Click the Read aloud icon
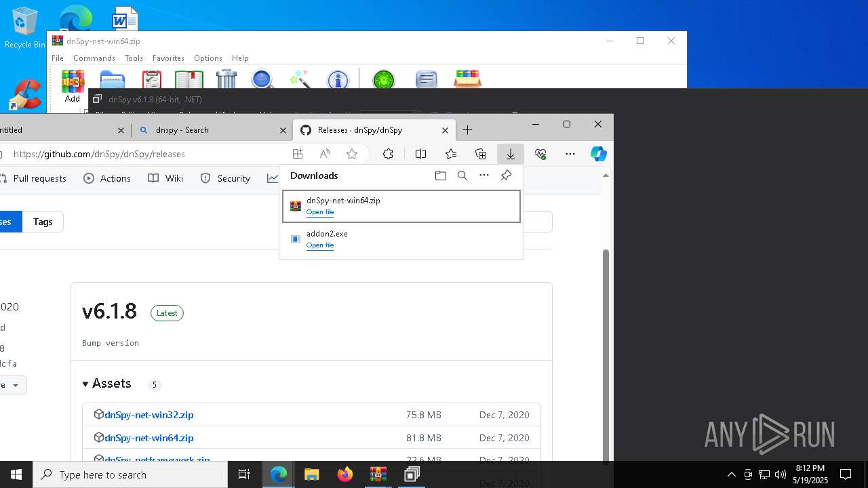Viewport: 868px width, 488px height. [325, 155]
